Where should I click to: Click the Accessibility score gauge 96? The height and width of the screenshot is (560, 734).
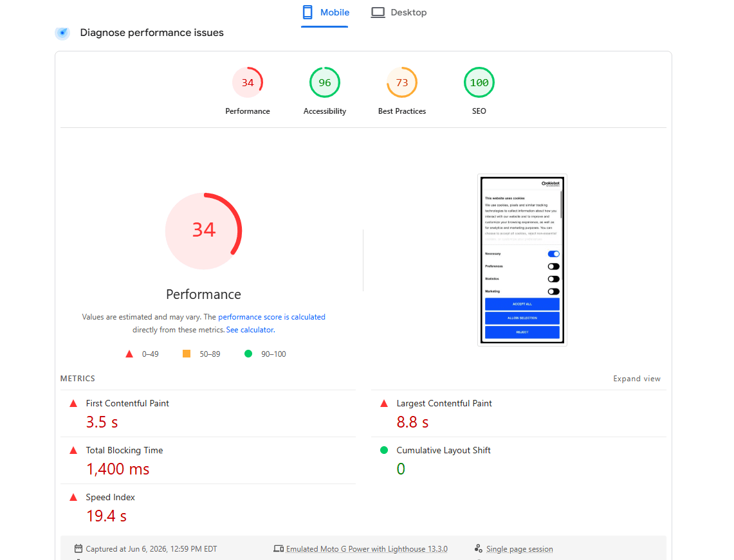[325, 83]
